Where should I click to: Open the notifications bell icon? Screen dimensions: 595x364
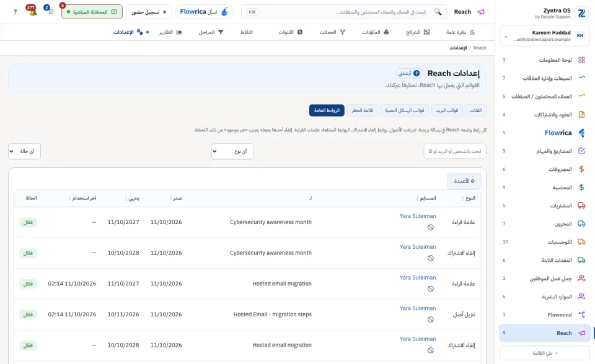click(33, 12)
